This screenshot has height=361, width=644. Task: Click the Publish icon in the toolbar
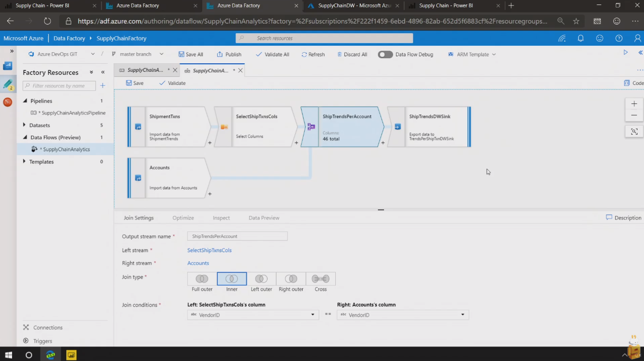click(220, 54)
